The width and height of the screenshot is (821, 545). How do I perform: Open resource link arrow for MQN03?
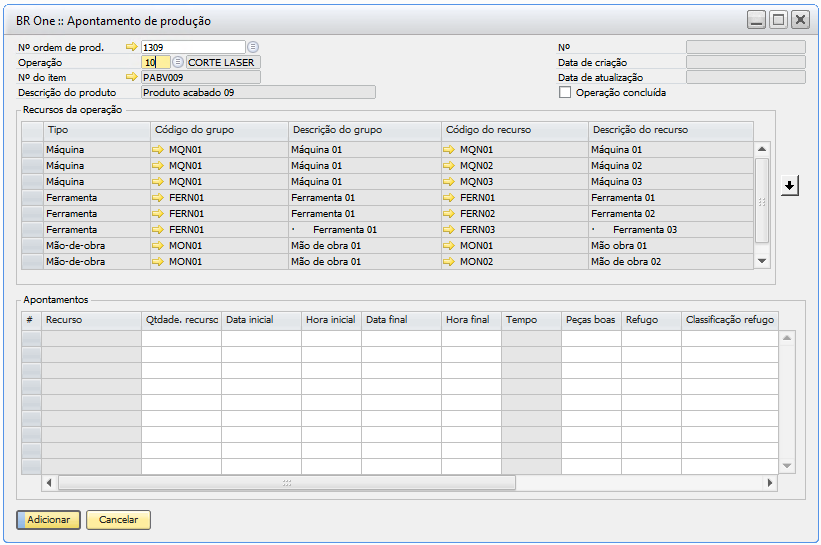click(x=449, y=182)
